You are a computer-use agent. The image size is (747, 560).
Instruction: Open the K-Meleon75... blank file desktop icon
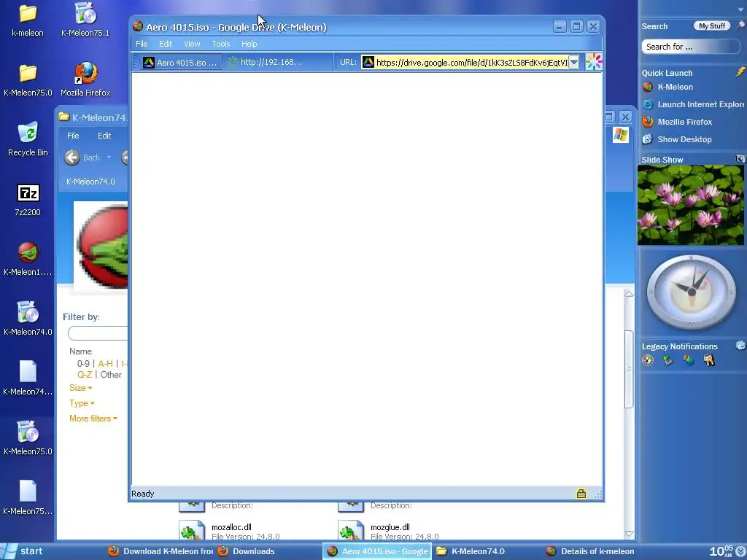(28, 498)
